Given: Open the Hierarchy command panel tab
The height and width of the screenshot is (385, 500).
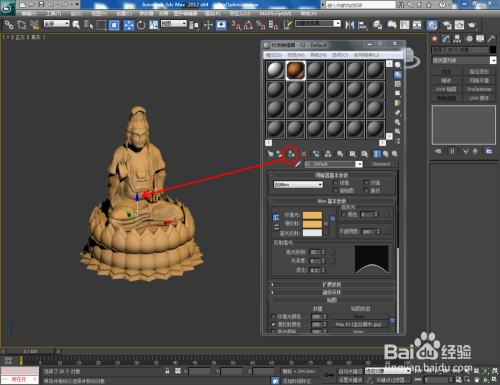Looking at the screenshot, I should click(x=457, y=39).
